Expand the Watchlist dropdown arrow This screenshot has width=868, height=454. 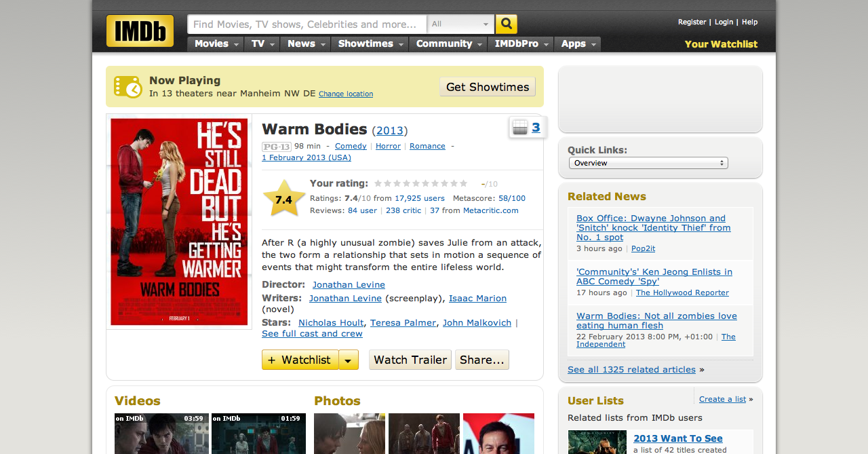click(349, 360)
